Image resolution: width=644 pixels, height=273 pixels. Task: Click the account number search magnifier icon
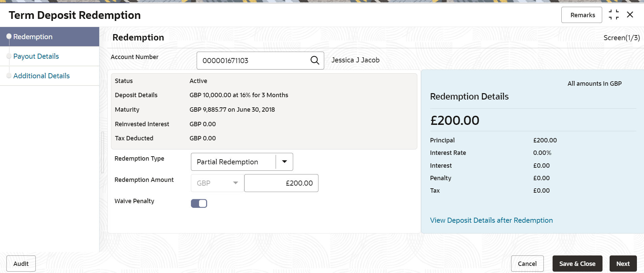(315, 60)
